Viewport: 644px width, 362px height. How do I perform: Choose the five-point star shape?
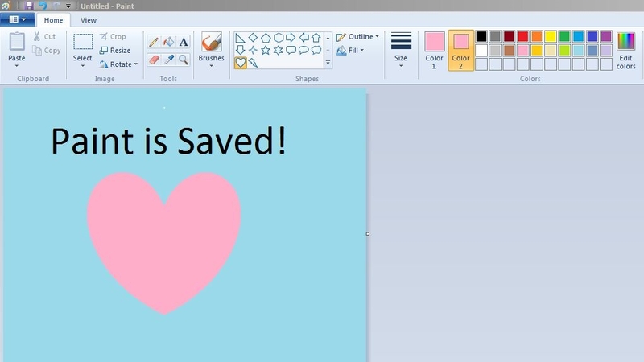[266, 50]
